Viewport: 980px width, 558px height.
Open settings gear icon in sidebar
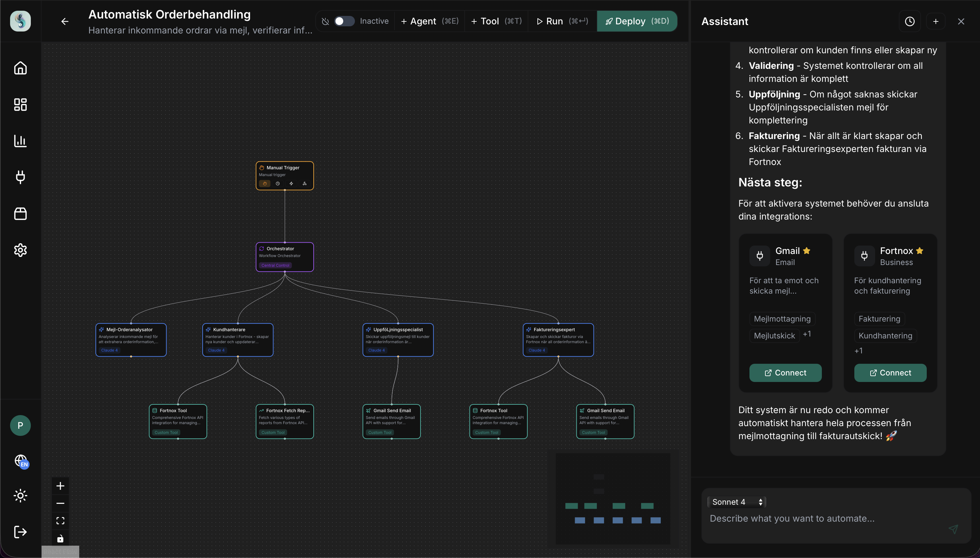click(20, 250)
